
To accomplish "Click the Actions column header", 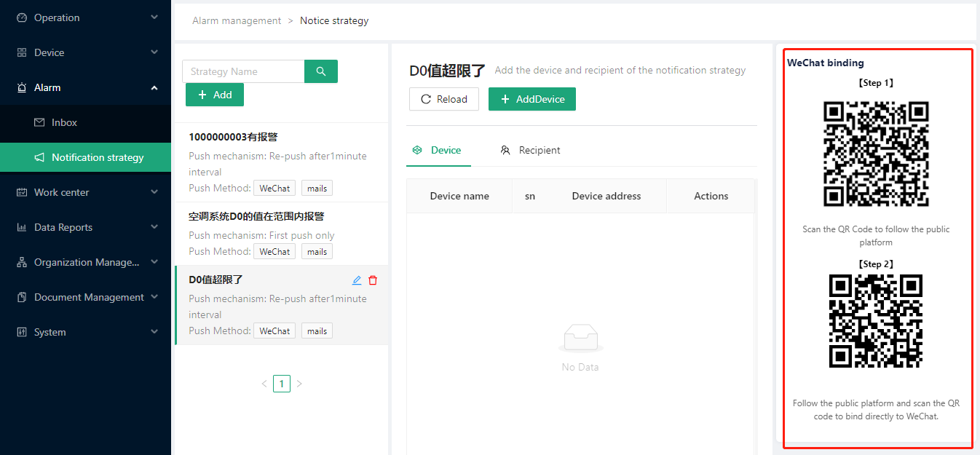I will tap(711, 196).
